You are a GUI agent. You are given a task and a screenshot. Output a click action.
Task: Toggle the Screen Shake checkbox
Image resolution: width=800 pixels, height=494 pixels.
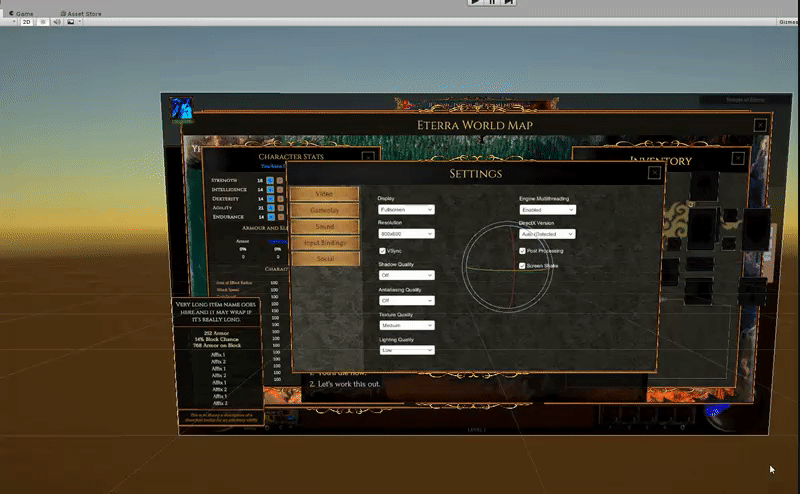(522, 266)
